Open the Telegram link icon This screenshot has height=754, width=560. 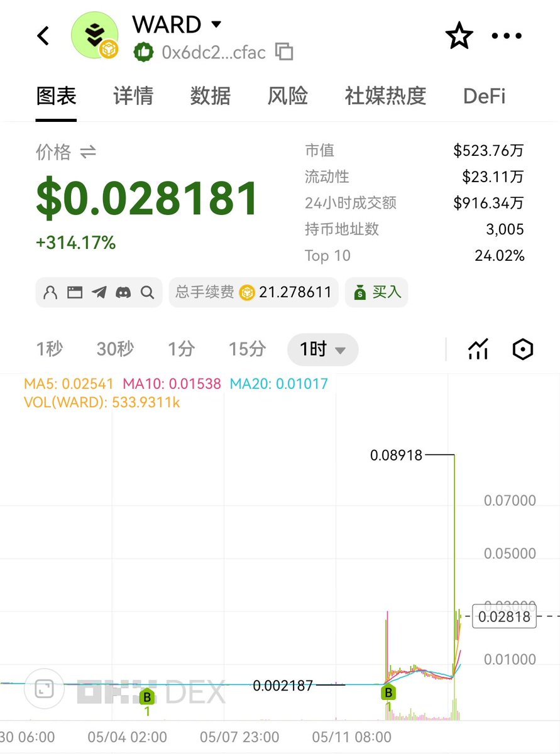click(x=99, y=292)
